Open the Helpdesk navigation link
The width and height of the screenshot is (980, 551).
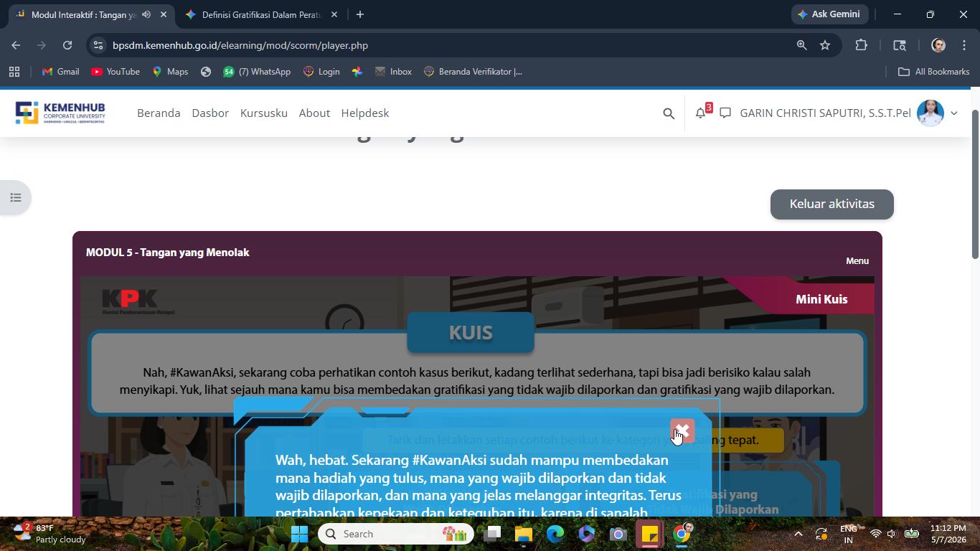pos(365,113)
